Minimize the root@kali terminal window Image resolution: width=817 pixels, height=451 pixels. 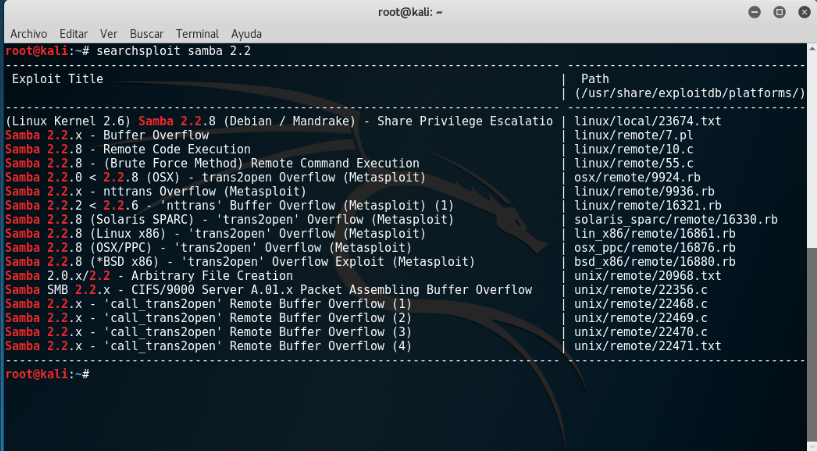point(754,12)
